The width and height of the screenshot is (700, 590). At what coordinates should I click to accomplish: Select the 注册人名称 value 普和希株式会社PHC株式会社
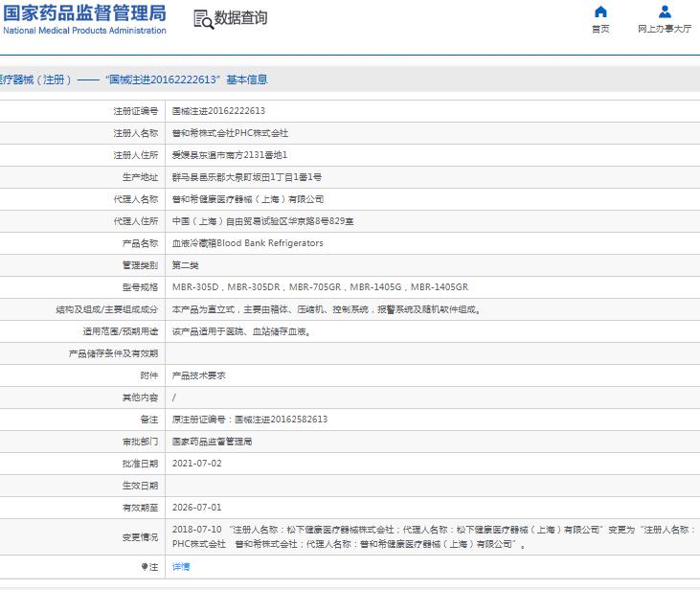(x=231, y=133)
